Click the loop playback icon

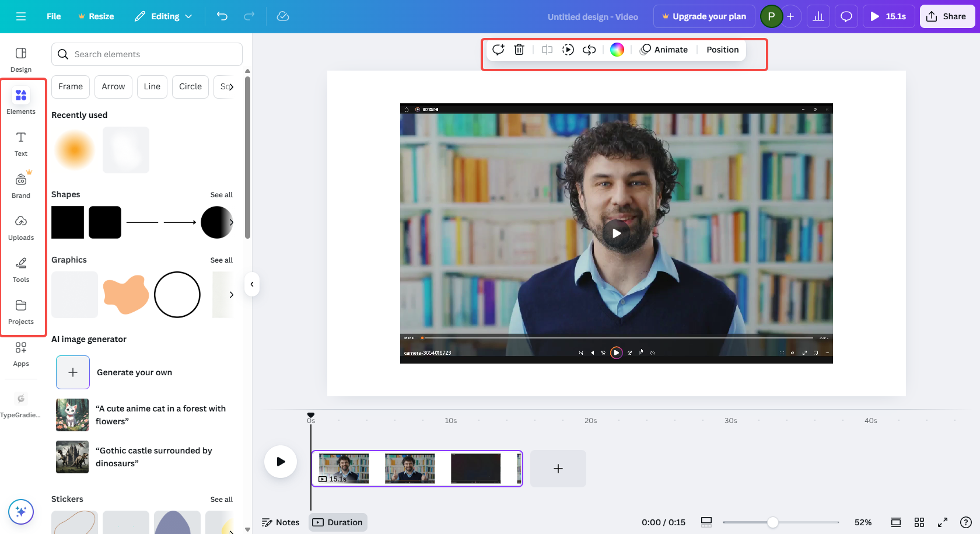(x=589, y=50)
